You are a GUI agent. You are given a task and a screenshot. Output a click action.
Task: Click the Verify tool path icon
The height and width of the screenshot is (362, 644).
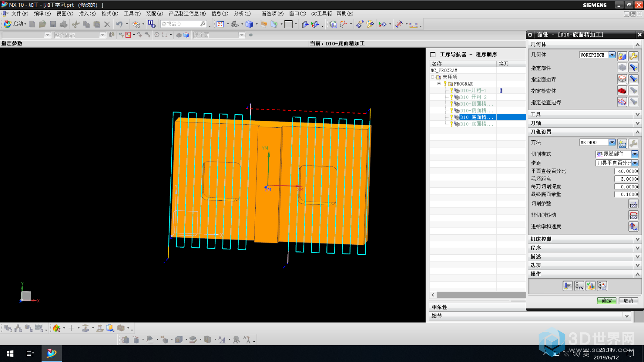coord(591,286)
